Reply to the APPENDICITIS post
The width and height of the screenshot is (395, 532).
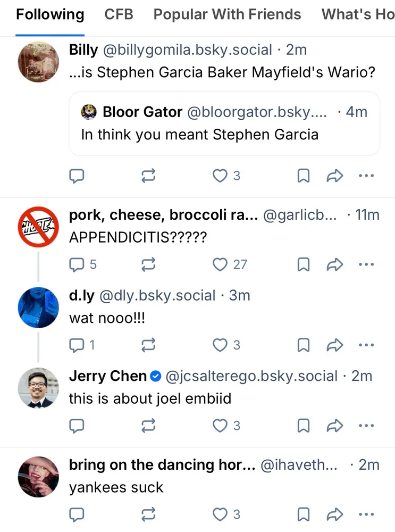[x=78, y=264]
